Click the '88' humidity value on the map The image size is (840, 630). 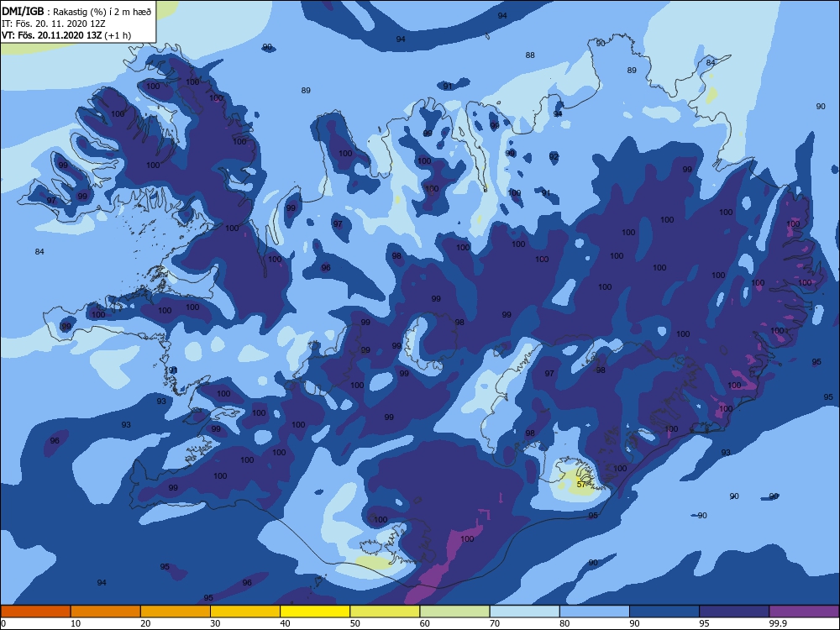click(530, 55)
